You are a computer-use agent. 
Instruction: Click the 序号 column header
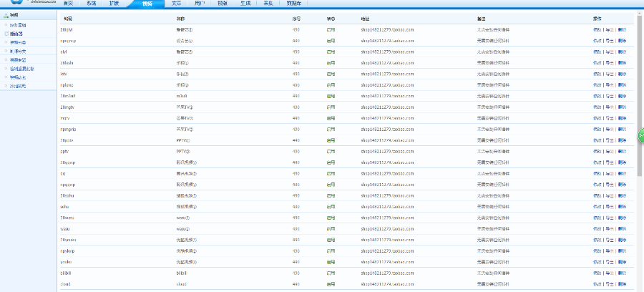[x=296, y=18]
